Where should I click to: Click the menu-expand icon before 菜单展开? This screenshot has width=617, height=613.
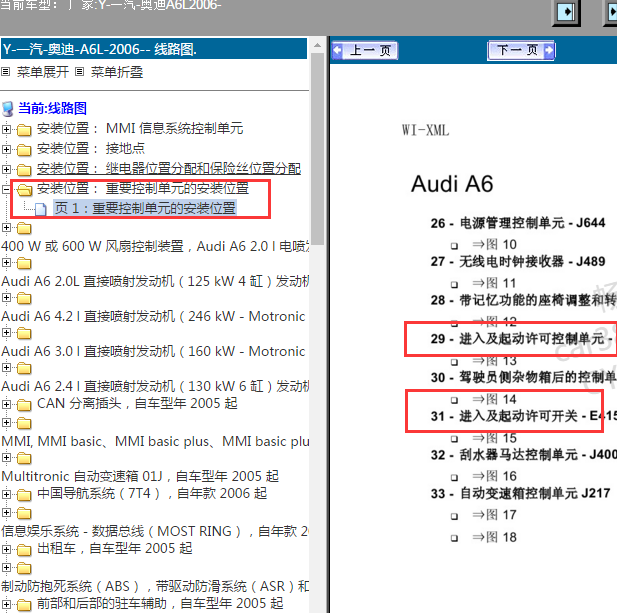point(6,72)
